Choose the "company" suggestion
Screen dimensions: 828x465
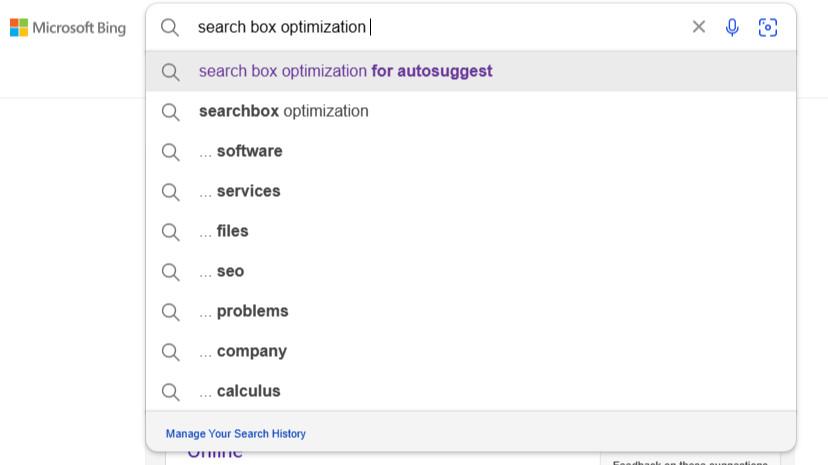251,351
